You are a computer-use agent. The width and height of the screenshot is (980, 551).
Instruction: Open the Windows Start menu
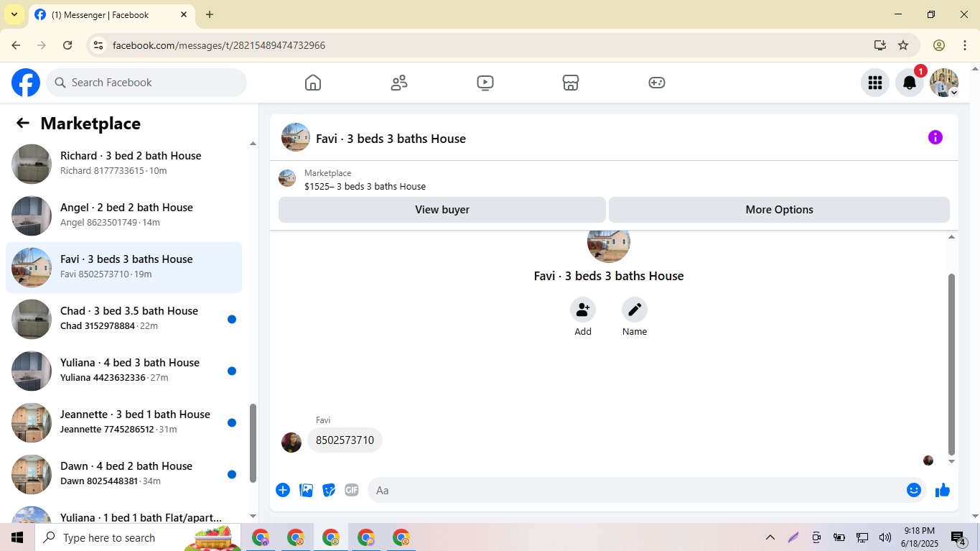17,537
